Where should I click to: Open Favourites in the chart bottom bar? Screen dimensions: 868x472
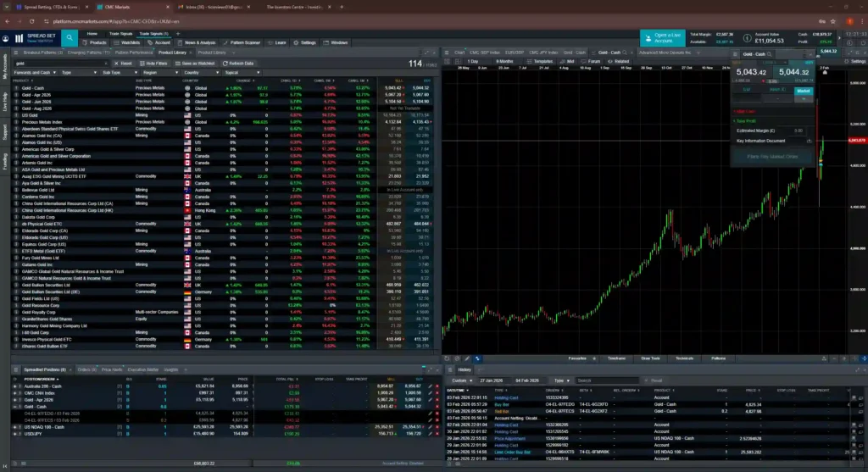coord(577,358)
